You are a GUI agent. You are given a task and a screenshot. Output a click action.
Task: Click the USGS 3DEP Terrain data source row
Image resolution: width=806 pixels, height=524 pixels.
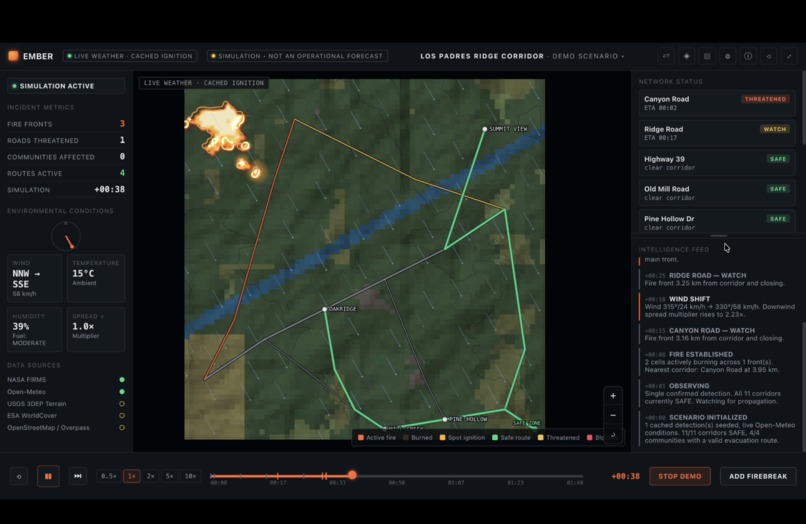coord(66,404)
